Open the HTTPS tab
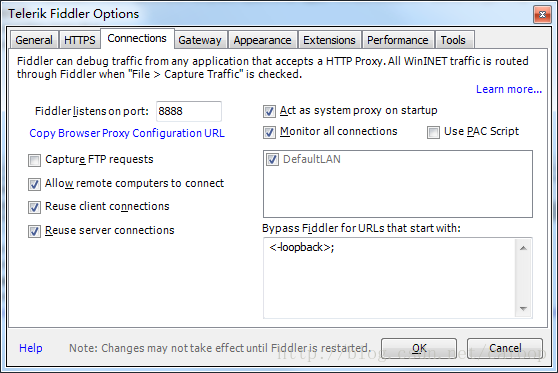Screen dimensions: 558x373 80,40
